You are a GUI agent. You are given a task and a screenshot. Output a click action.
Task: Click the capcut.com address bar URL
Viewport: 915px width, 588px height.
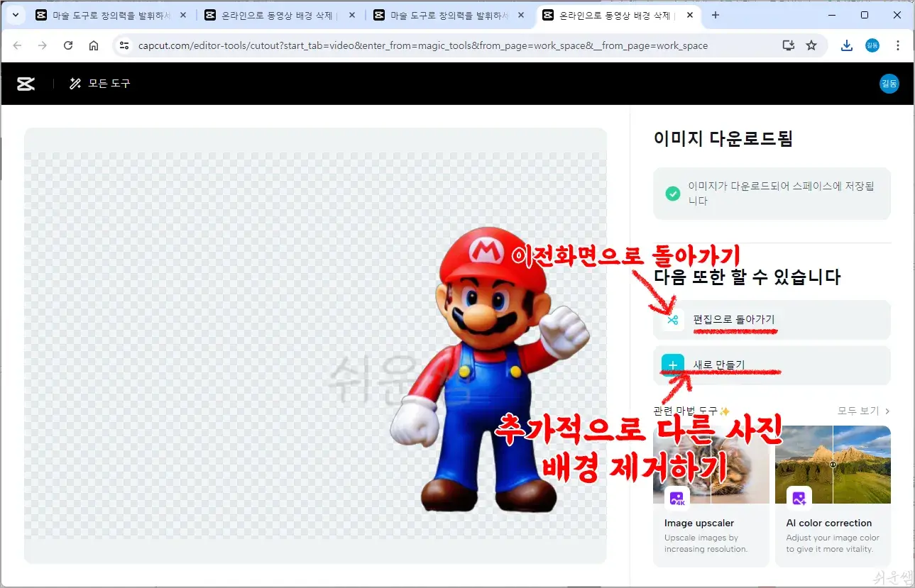pos(423,45)
